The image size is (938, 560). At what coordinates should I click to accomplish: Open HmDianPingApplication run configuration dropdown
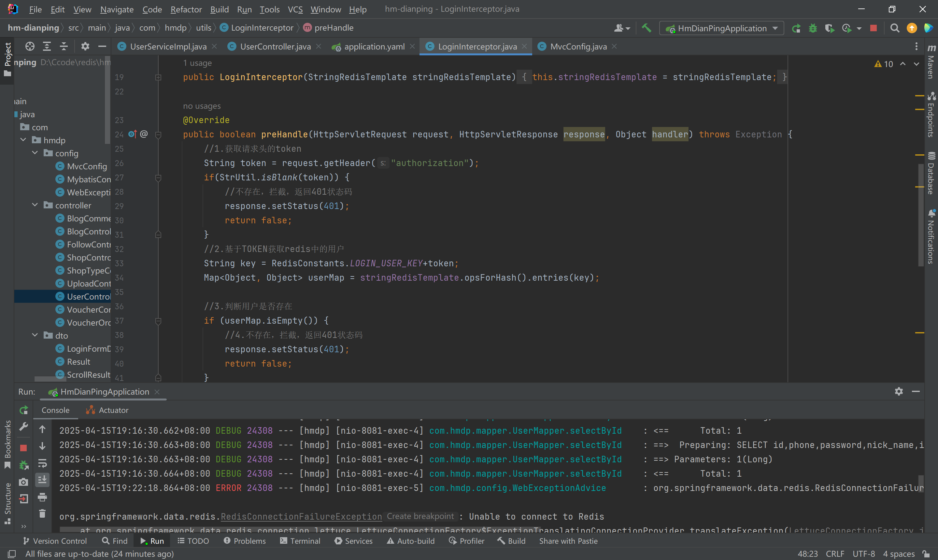(721, 28)
